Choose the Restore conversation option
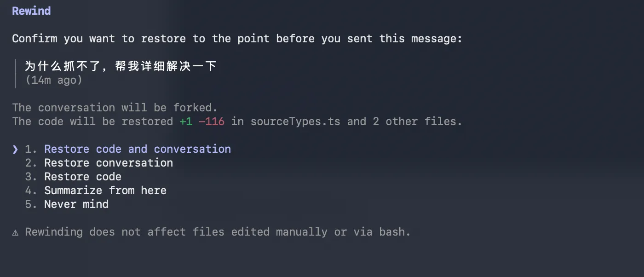Screen dimensions: 644x277 click(109, 163)
